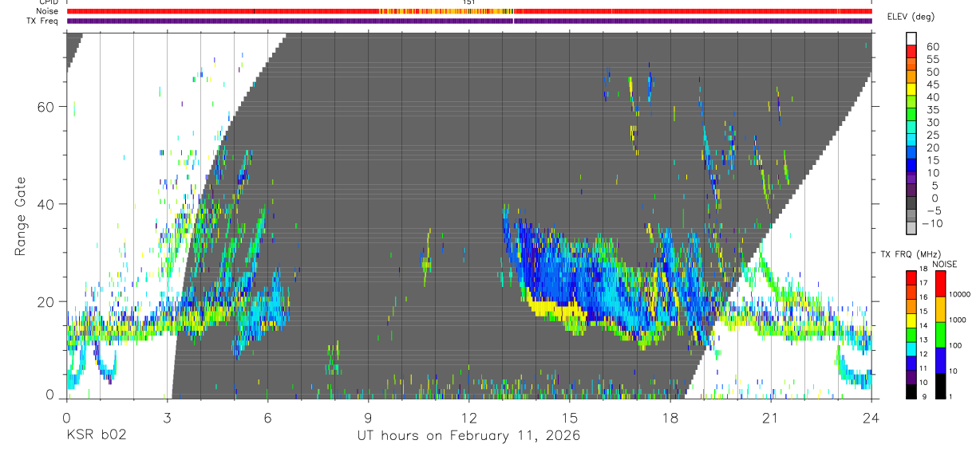The height and width of the screenshot is (452, 980).
Task: Click the '151' CPID value above the noise bar
Action: 469,2
